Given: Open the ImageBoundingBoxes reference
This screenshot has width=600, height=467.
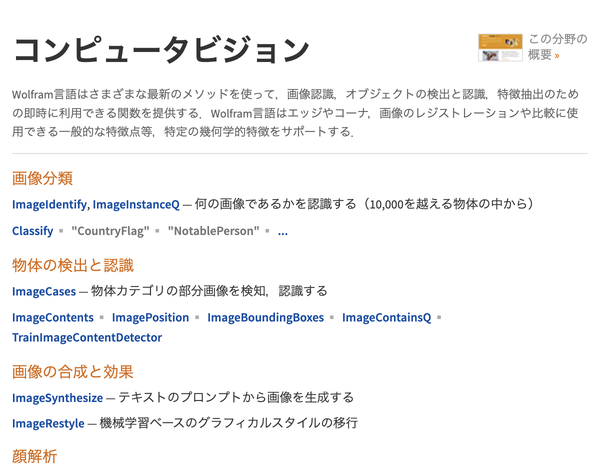Looking at the screenshot, I should point(266,317).
